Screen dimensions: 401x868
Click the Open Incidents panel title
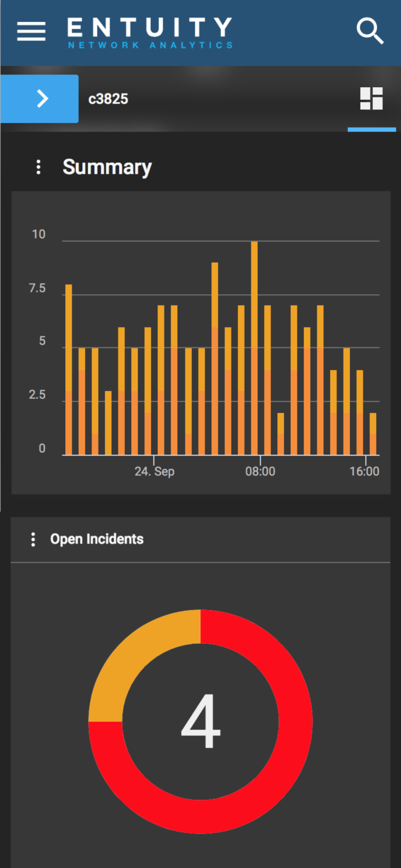click(x=97, y=539)
